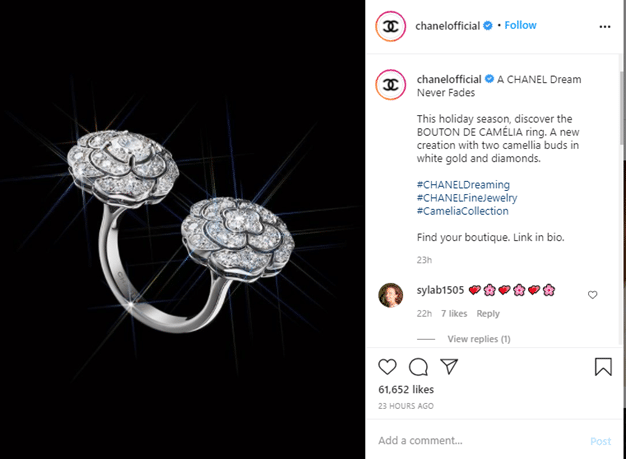
Task: Open the #CameliaCollection hashtag
Action: click(462, 211)
